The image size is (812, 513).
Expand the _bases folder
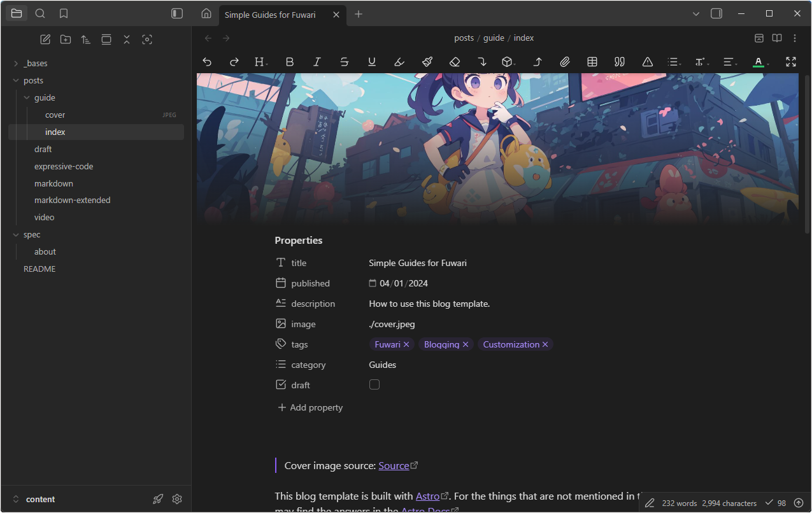click(16, 64)
